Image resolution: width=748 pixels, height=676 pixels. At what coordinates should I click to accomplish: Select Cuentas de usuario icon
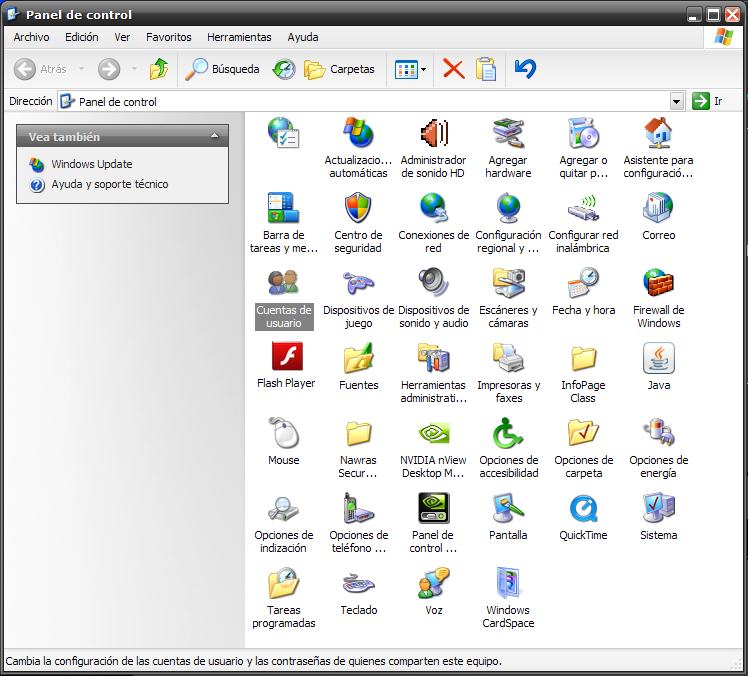tap(283, 282)
